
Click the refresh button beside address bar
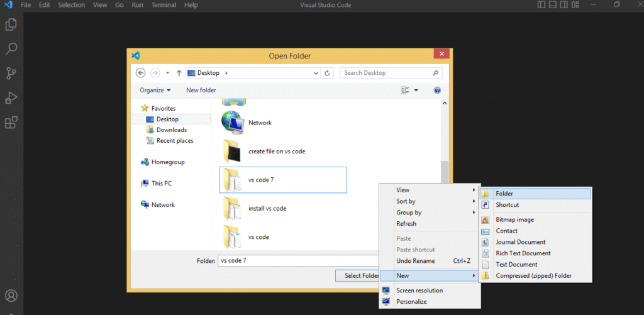(328, 73)
